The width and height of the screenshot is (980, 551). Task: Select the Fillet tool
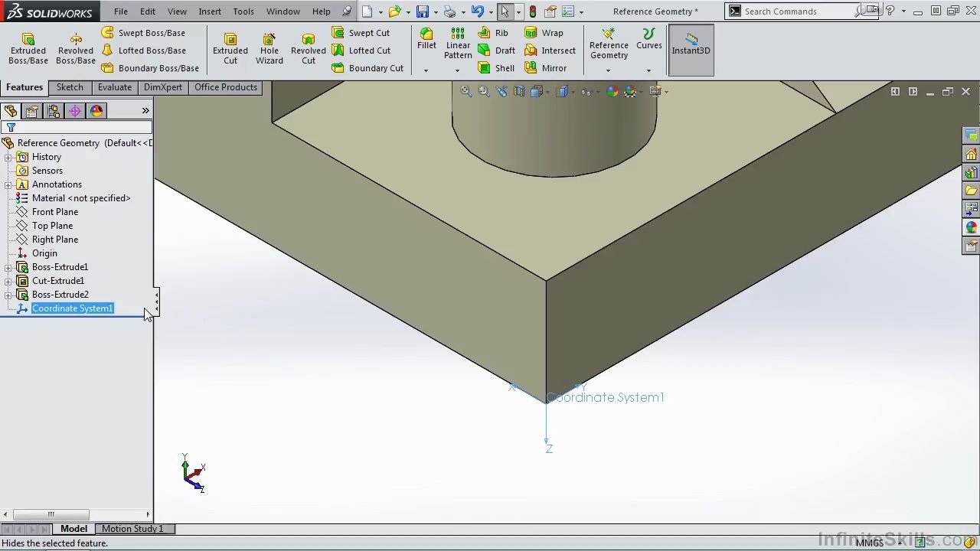426,40
